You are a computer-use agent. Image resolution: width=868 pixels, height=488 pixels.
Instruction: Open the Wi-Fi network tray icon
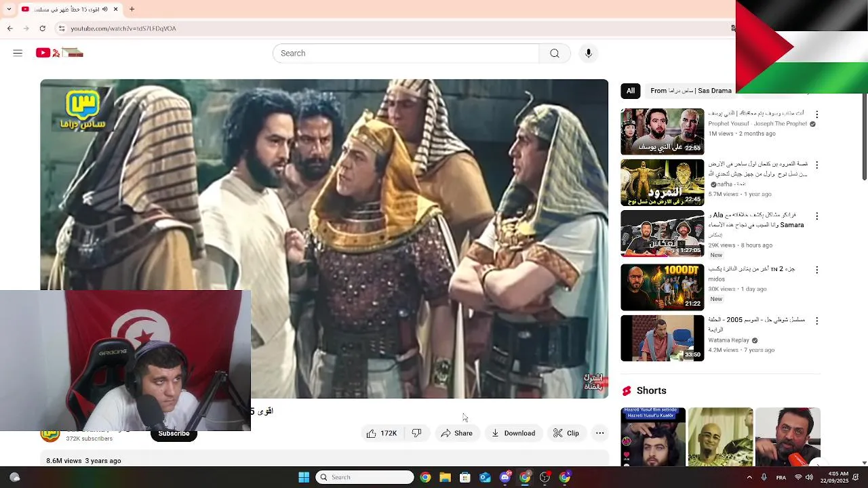[798, 477]
